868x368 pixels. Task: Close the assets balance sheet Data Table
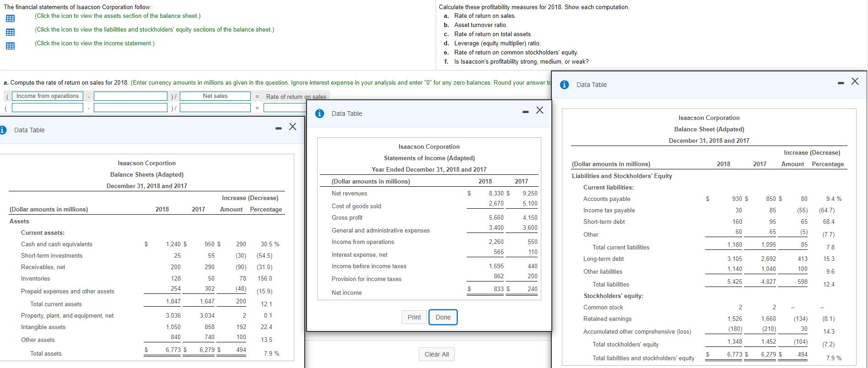[x=292, y=126]
